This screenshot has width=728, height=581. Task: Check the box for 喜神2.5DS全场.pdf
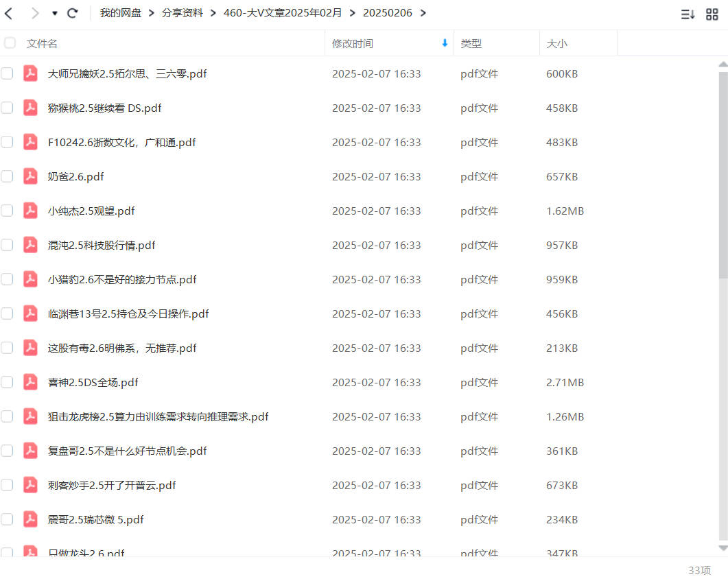click(x=7, y=382)
